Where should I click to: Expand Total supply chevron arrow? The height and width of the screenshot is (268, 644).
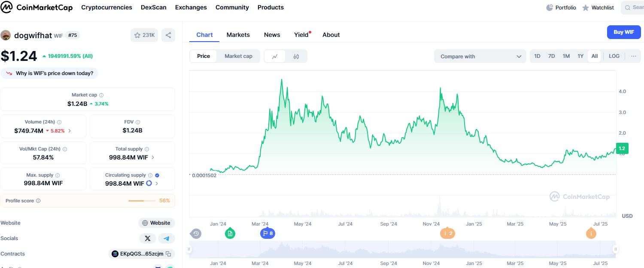[x=153, y=157]
